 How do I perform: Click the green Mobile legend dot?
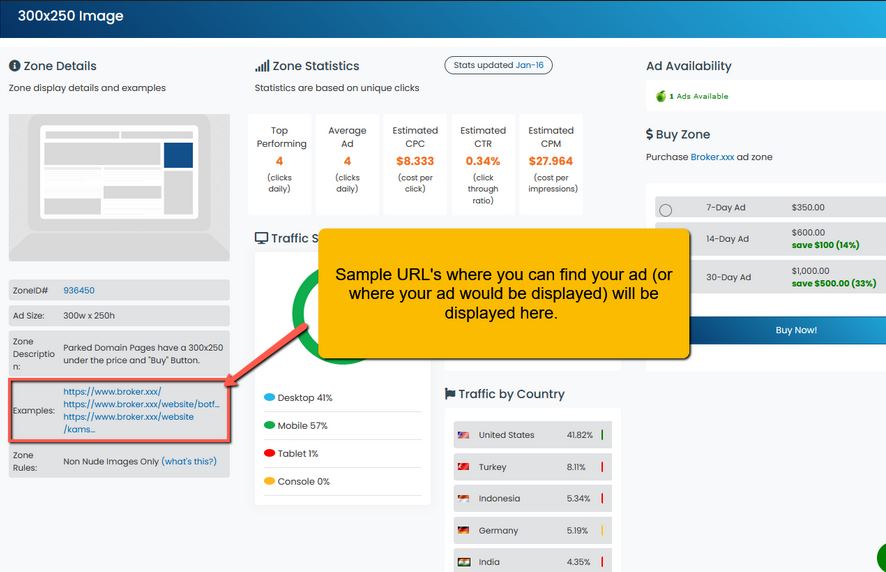click(x=269, y=425)
